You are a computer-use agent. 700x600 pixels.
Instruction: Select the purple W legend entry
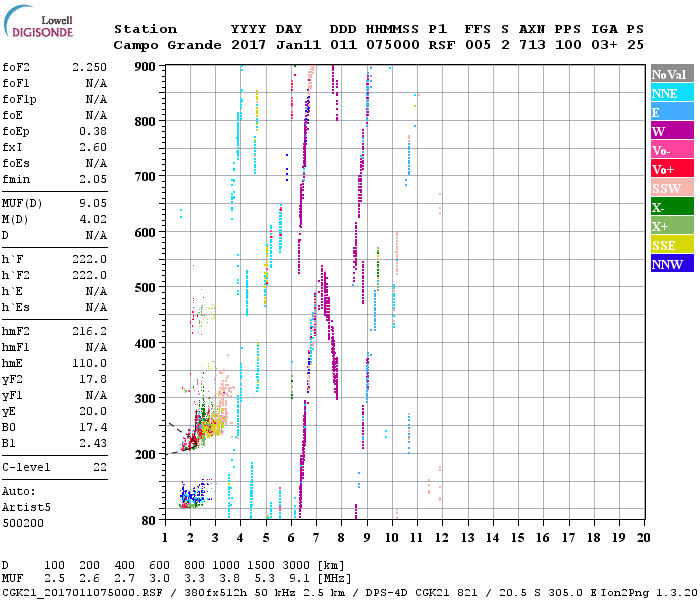click(x=672, y=131)
